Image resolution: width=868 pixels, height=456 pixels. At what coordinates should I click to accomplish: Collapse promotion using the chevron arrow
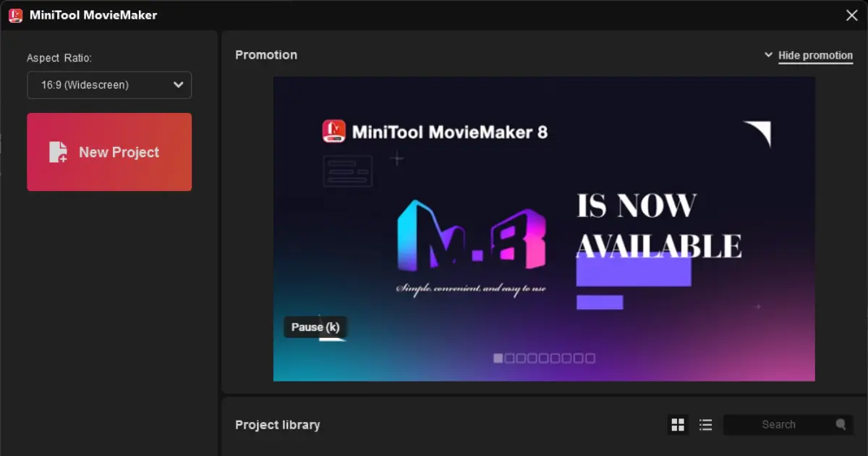click(x=768, y=55)
